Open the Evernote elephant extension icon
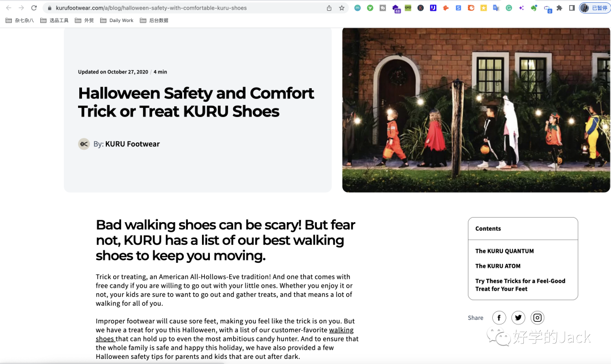 pyautogui.click(x=534, y=8)
